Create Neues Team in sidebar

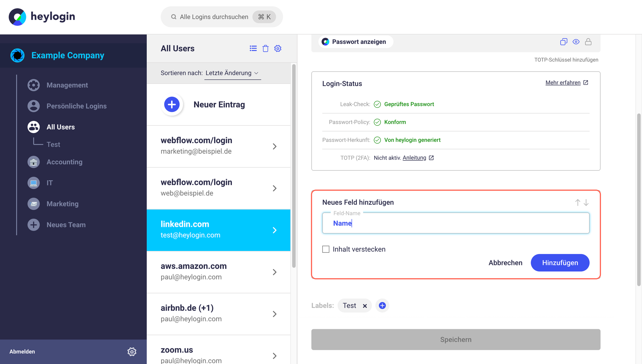[66, 225]
